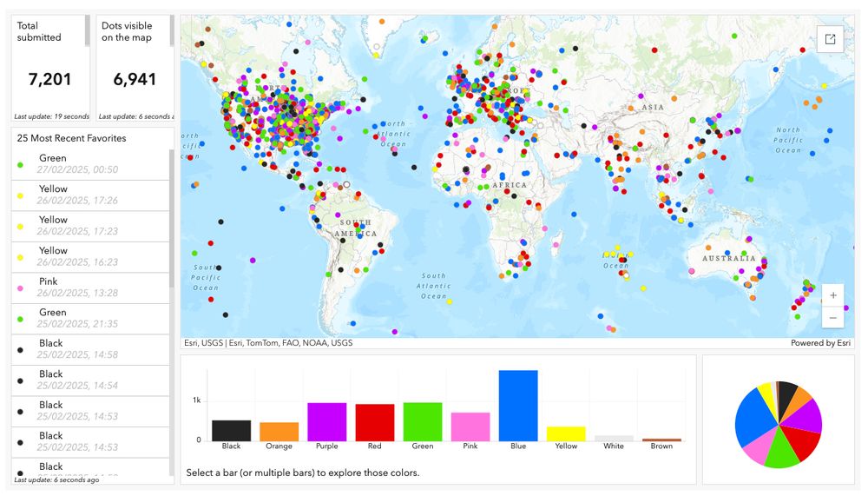This screenshot has height=496, width=868.
Task: Click the 25 Most Recent Favorites heading
Action: pos(71,138)
